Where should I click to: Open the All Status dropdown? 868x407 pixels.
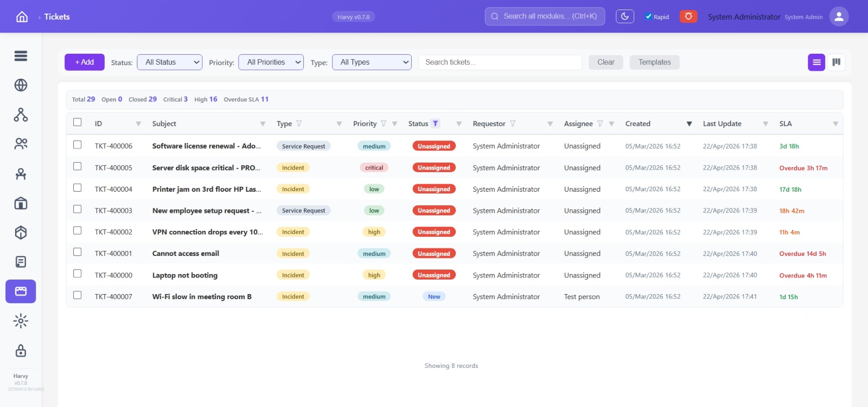click(x=169, y=62)
